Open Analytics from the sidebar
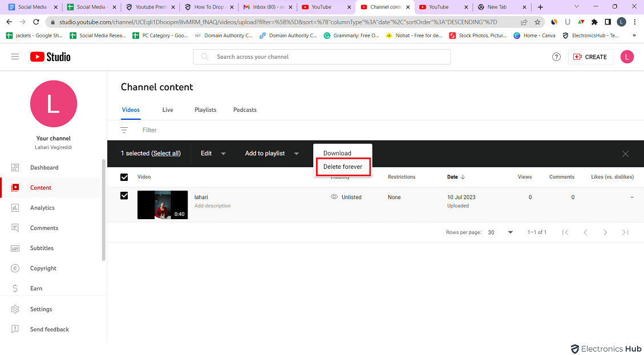Image resolution: width=644 pixels, height=355 pixels. [x=42, y=207]
